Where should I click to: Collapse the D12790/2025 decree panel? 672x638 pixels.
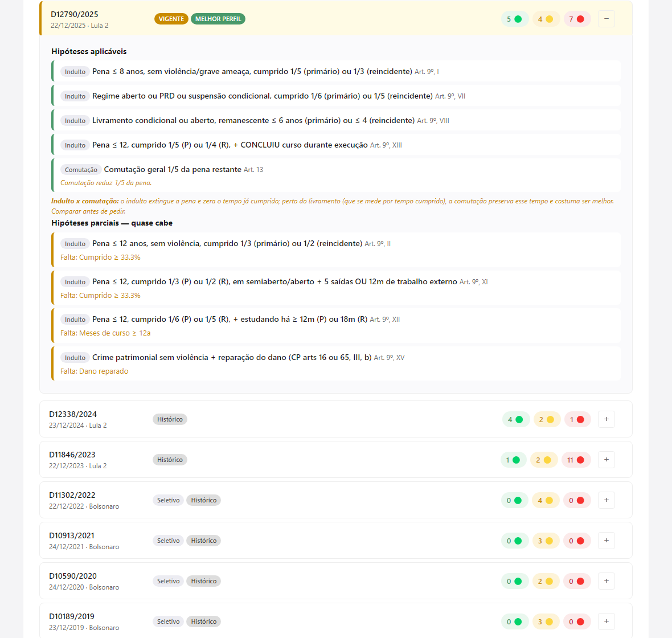(606, 19)
